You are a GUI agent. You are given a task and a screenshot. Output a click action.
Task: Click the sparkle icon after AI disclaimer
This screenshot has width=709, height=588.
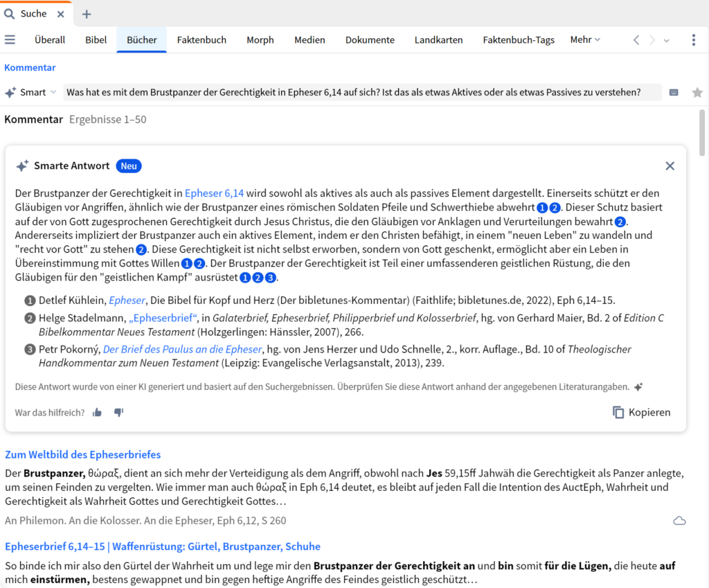coord(638,386)
